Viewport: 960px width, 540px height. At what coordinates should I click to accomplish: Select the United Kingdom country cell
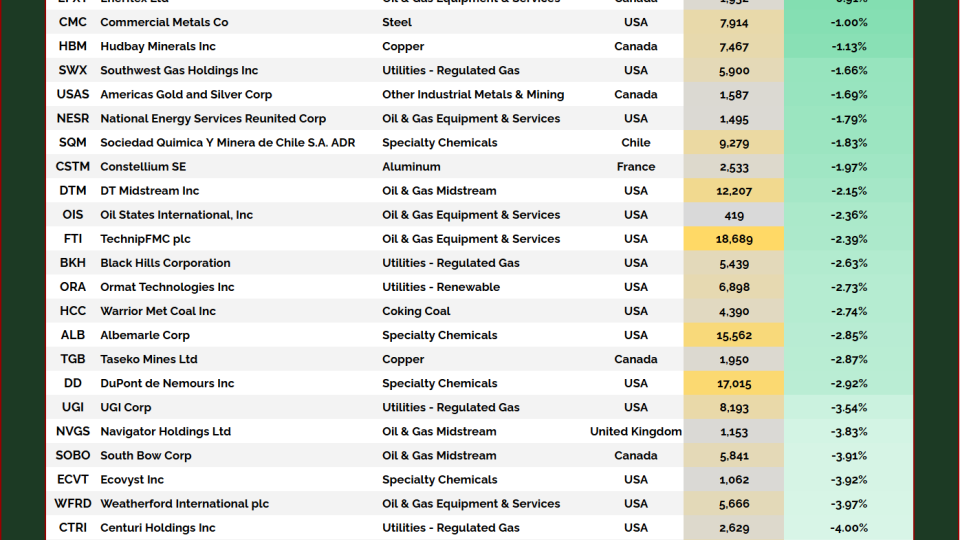pos(635,431)
